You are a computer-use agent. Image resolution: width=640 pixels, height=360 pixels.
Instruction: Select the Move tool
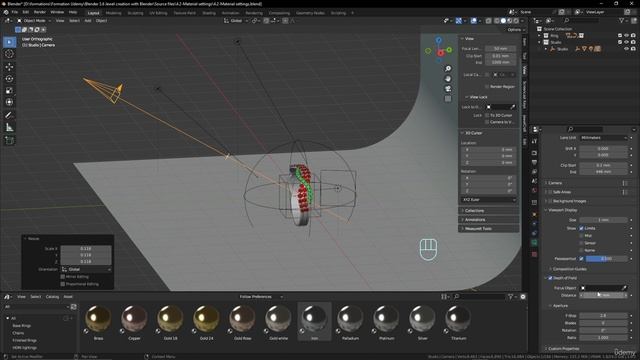[9, 67]
